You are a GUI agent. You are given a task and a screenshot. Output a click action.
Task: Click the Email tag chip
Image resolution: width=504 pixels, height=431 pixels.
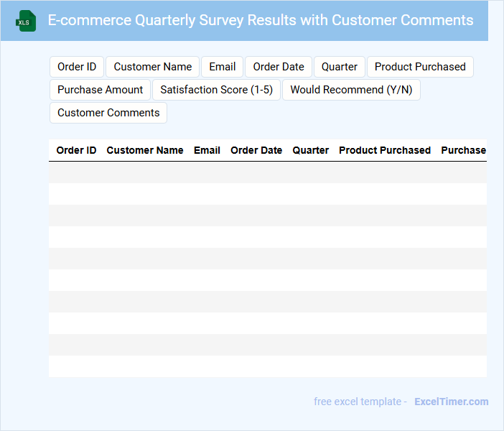pyautogui.click(x=223, y=67)
